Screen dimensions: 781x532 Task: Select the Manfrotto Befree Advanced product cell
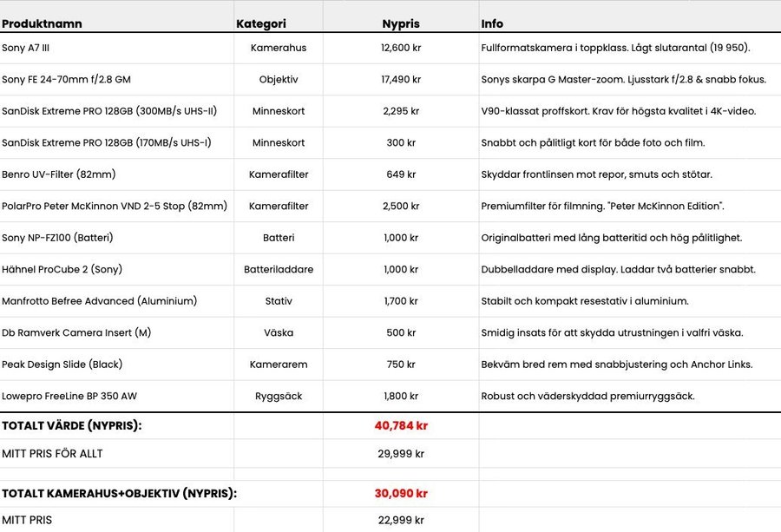pyautogui.click(x=99, y=301)
